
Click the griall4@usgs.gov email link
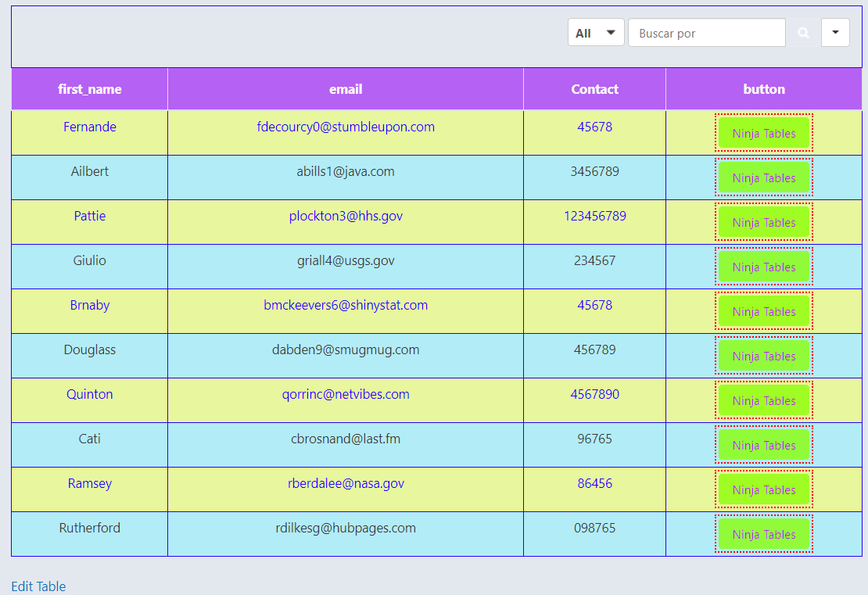point(346,260)
